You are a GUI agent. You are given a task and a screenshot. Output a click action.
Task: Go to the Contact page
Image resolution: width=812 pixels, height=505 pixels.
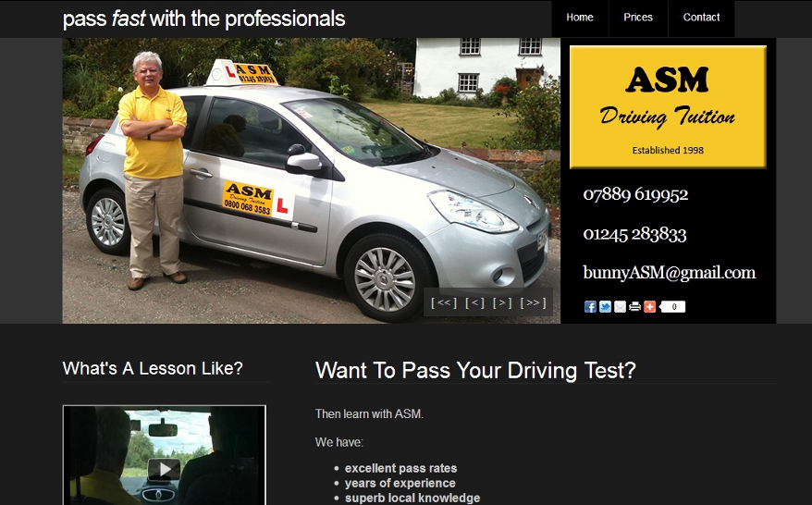pos(701,18)
